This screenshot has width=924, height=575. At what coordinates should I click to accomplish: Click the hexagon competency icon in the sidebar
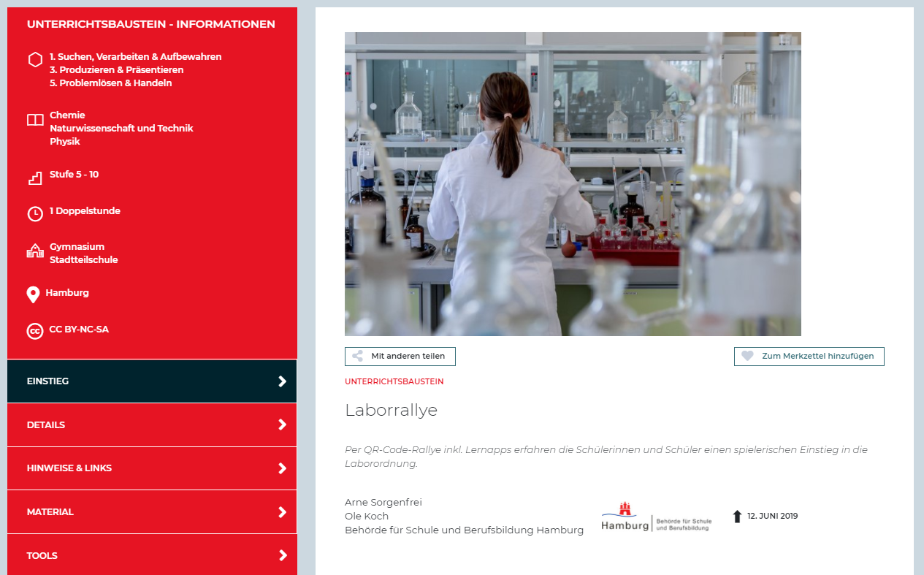tap(34, 59)
